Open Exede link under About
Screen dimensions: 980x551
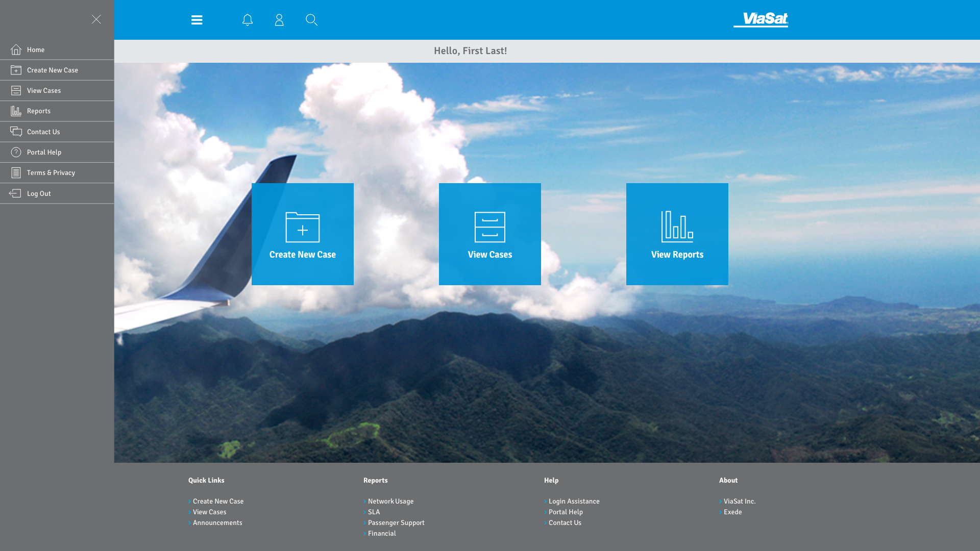732,512
